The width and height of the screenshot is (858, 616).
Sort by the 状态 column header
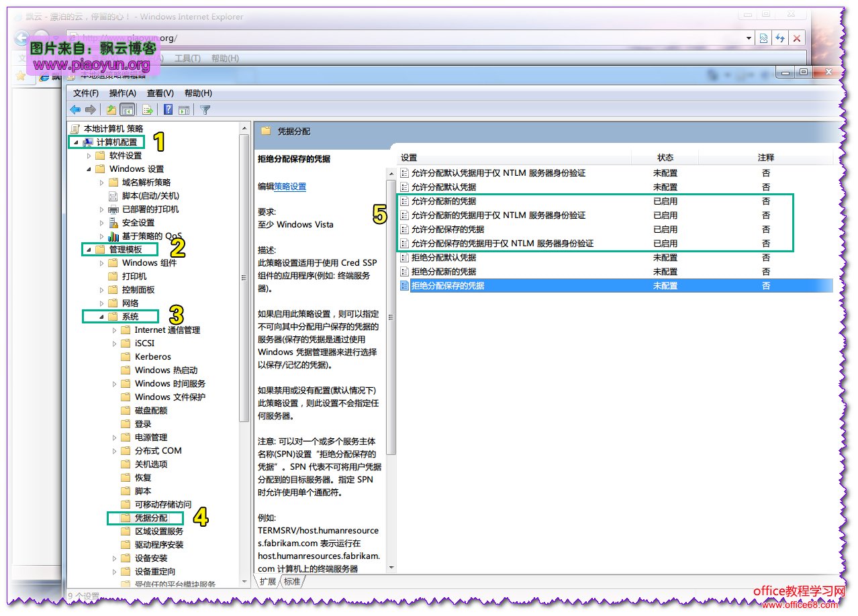(665, 158)
